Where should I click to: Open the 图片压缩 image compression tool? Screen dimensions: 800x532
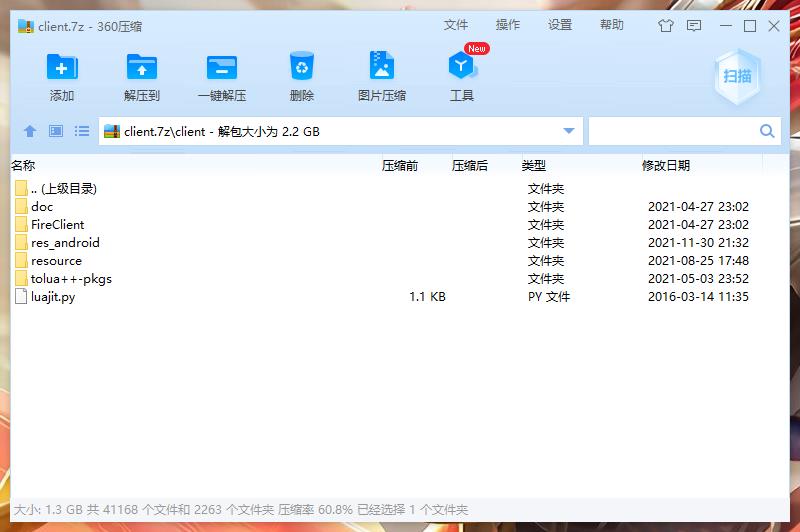point(382,68)
